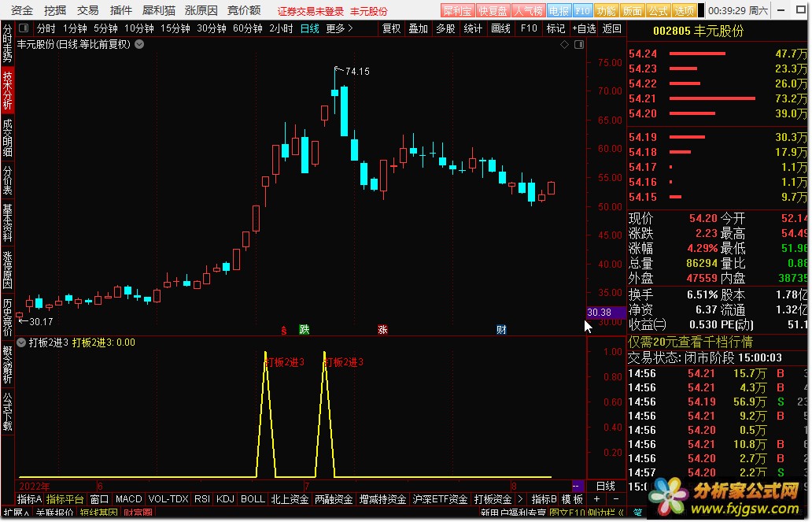Viewport: 812px width, 522px height.
Task: Click the diamond icon at chart top-right
Action: (564, 45)
